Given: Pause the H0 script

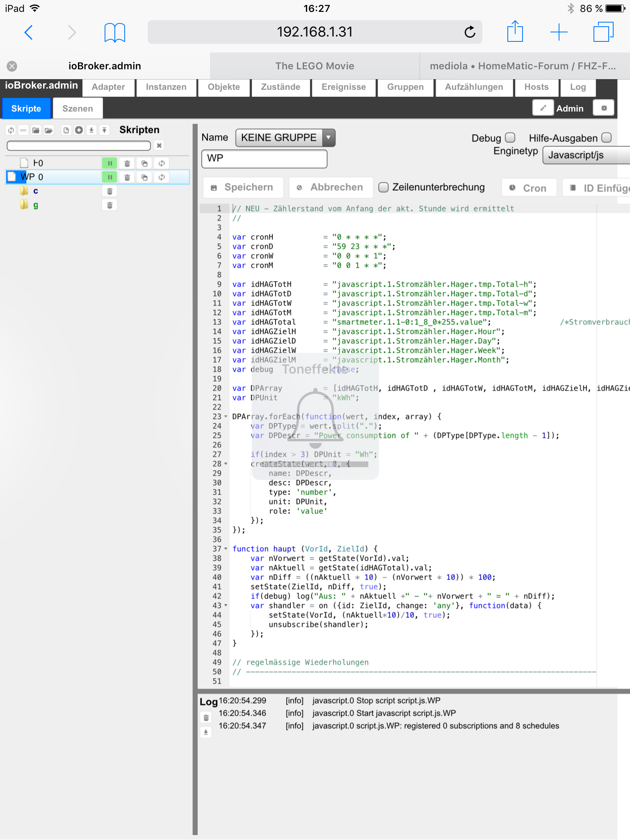Looking at the screenshot, I should click(x=110, y=163).
